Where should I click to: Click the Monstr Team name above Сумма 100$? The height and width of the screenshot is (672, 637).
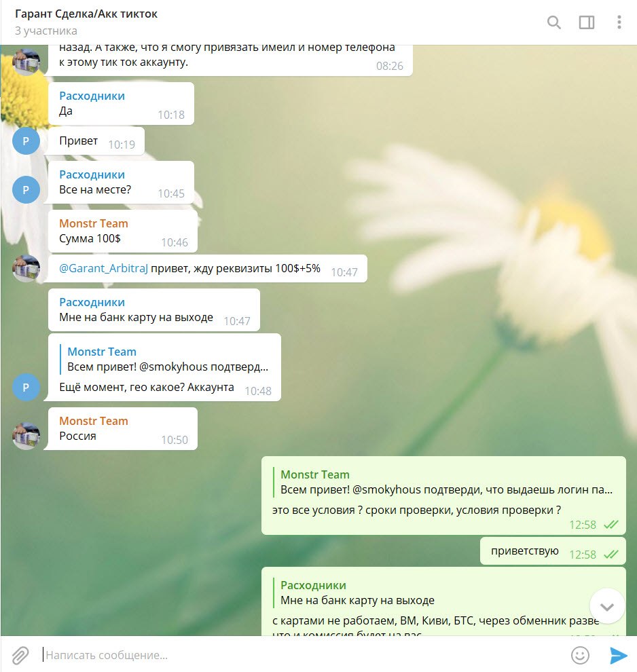click(94, 223)
